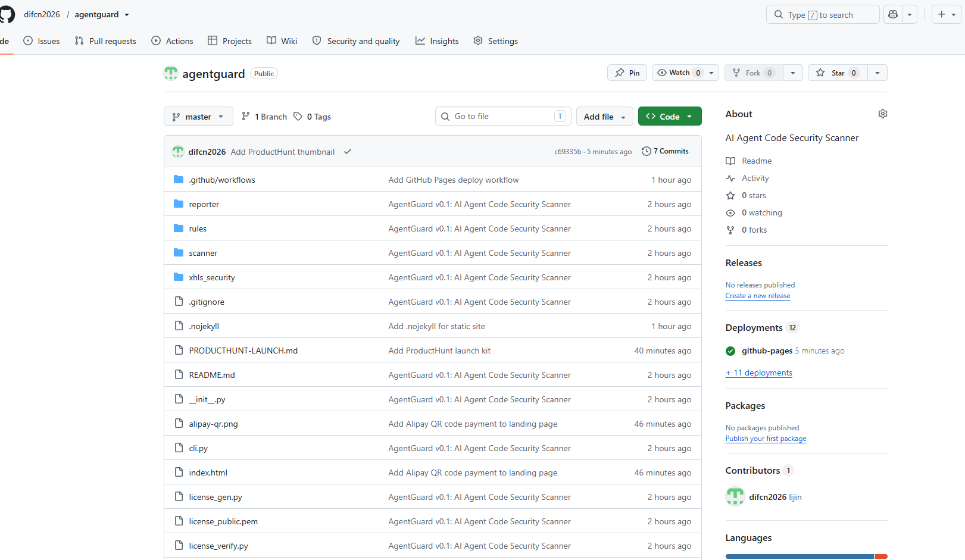Open 'Add GitHub Pages deploy workflow' commit
The image size is (965, 560).
(x=454, y=180)
